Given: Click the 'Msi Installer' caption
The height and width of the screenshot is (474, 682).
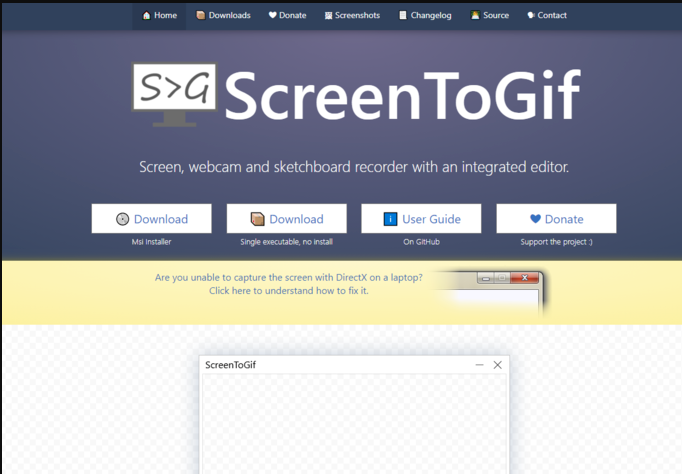Looking at the screenshot, I should pos(151,242).
